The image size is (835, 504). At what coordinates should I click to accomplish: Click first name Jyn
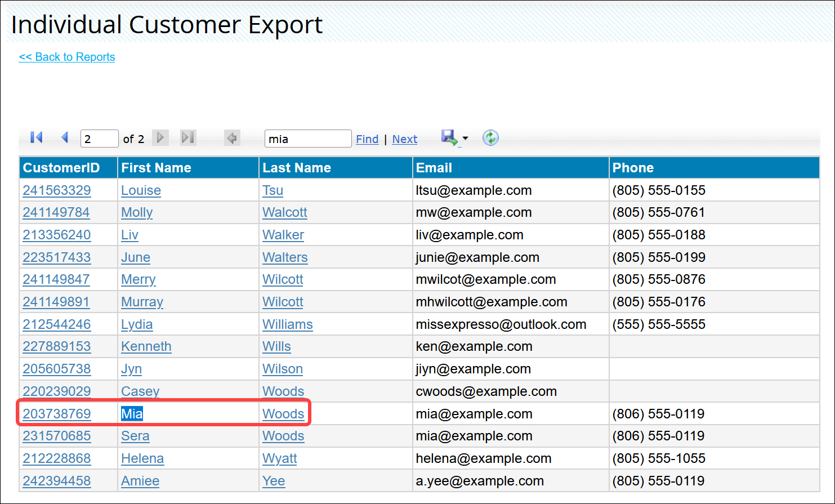click(x=132, y=369)
